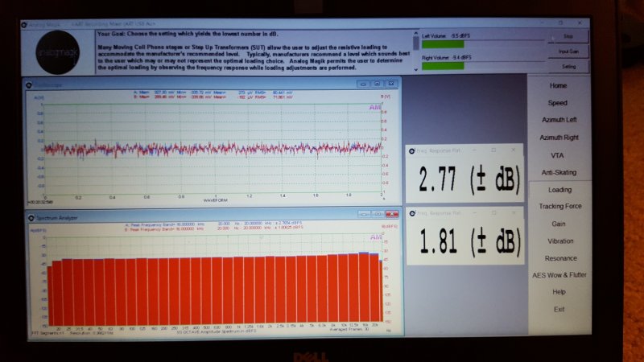This screenshot has height=362, width=644.
Task: Click the 2.77 dB window title icon
Action: point(412,151)
